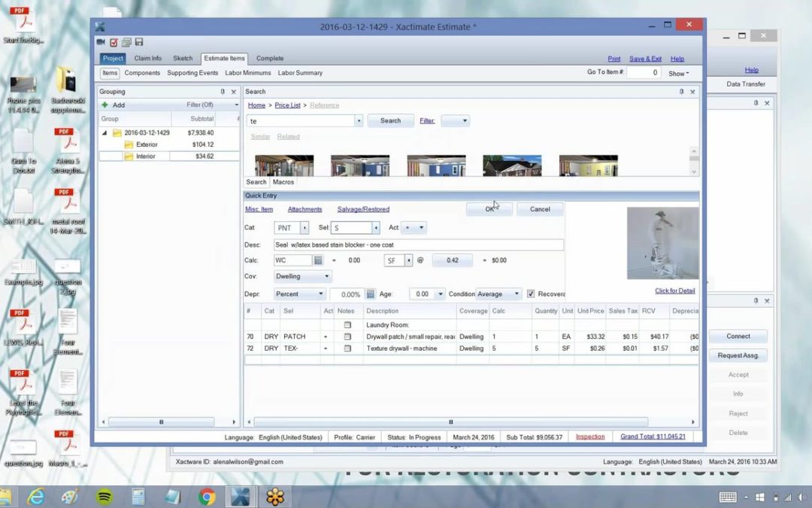
Task: Open Internet Explorer from the taskbar
Action: click(36, 497)
